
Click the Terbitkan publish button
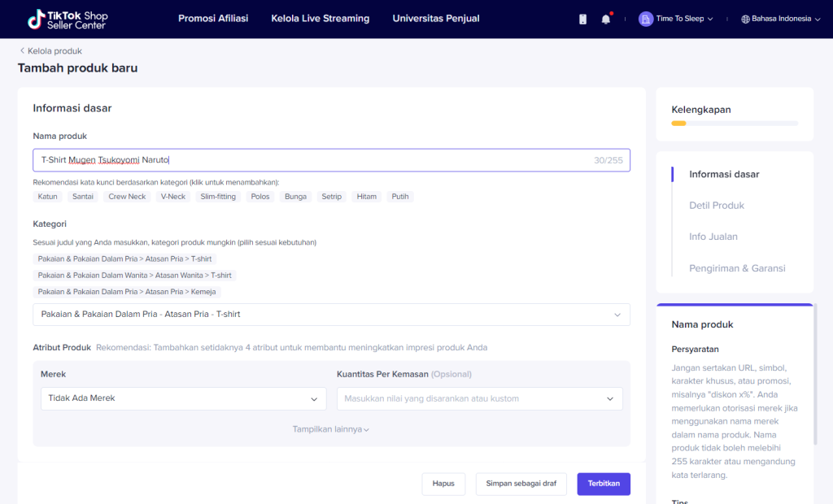[x=603, y=484]
